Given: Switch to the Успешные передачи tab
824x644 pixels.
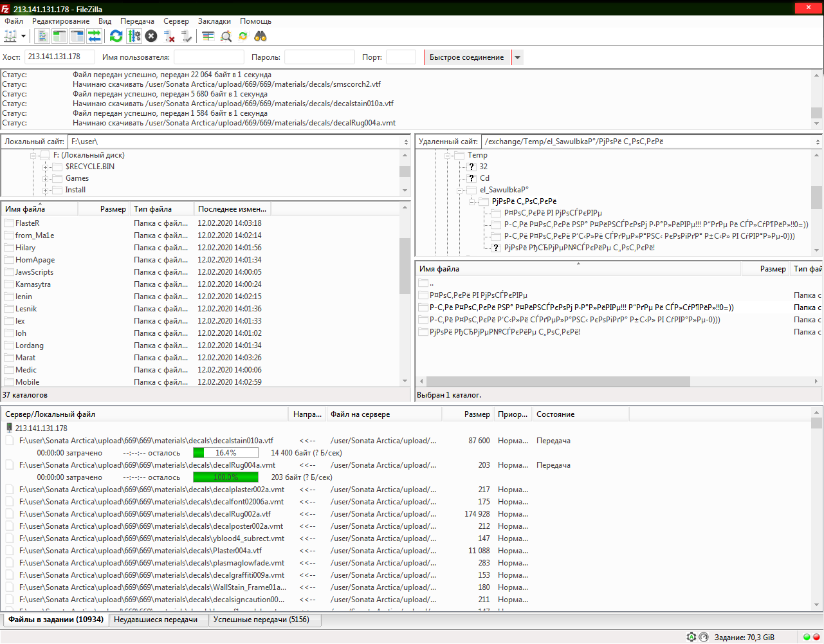Looking at the screenshot, I should coord(261,620).
